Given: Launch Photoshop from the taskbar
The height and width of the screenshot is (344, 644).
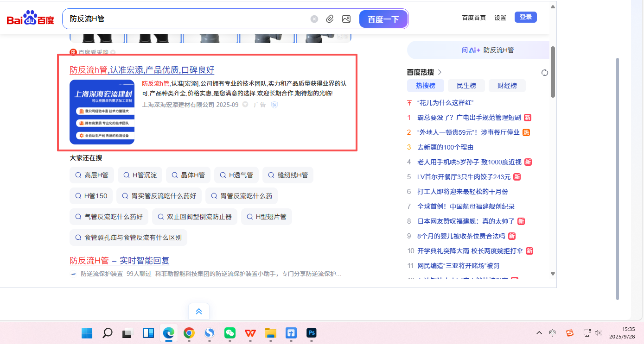Looking at the screenshot, I should [x=311, y=333].
